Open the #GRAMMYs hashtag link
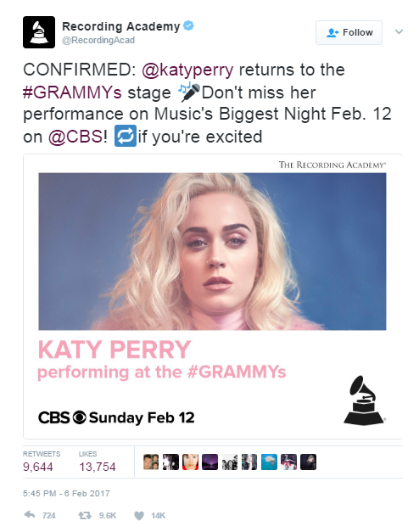This screenshot has height=532, width=419. pyautogui.click(x=72, y=92)
